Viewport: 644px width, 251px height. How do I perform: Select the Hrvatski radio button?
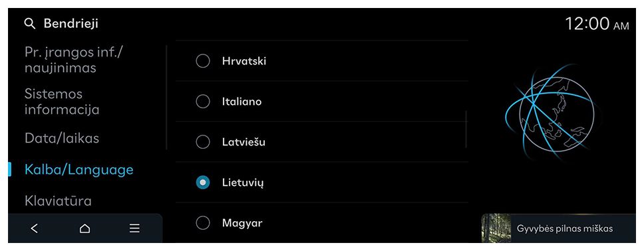pyautogui.click(x=203, y=61)
